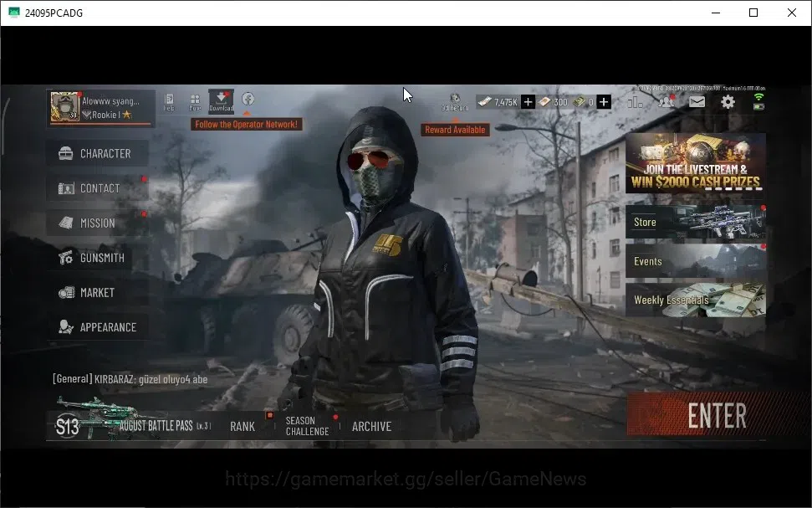
Task: Open the friends icon
Action: point(666,101)
